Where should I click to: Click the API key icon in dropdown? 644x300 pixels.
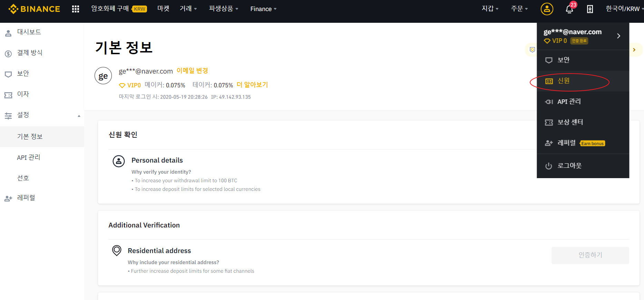pyautogui.click(x=549, y=102)
